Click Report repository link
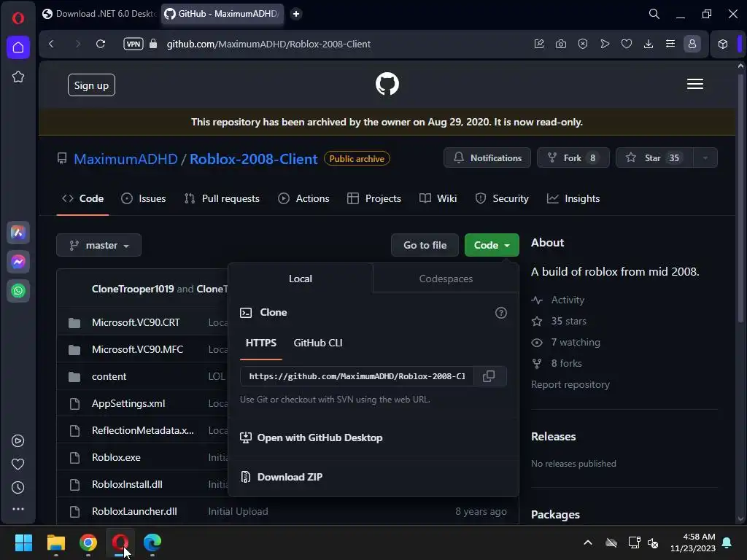Image resolution: width=747 pixels, height=560 pixels. (570, 384)
